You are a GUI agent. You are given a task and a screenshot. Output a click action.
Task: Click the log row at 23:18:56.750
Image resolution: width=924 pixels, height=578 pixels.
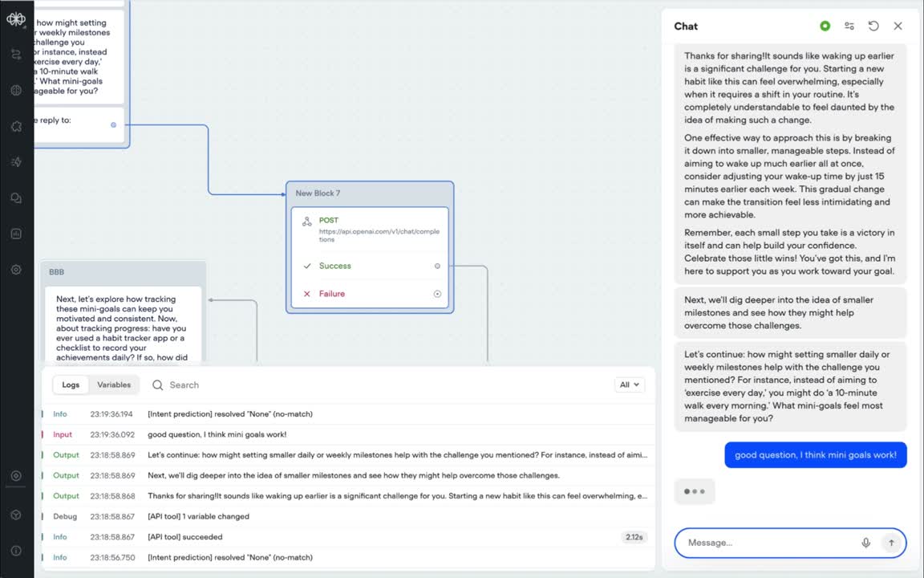point(348,557)
